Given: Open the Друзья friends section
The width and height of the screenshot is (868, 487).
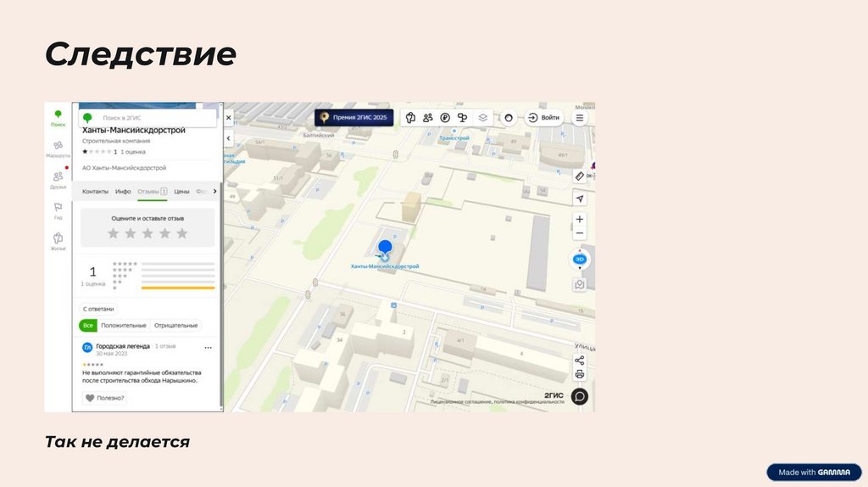Looking at the screenshot, I should (58, 180).
